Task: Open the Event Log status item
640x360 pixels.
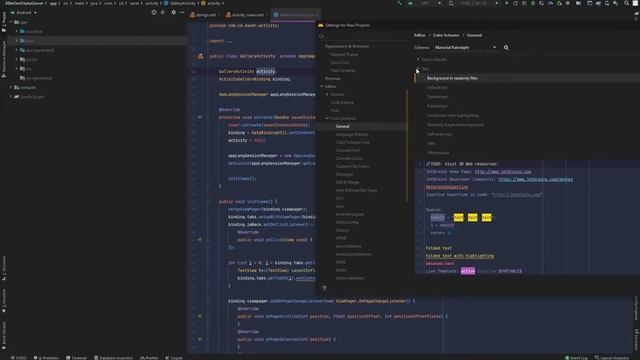Action: point(576,358)
